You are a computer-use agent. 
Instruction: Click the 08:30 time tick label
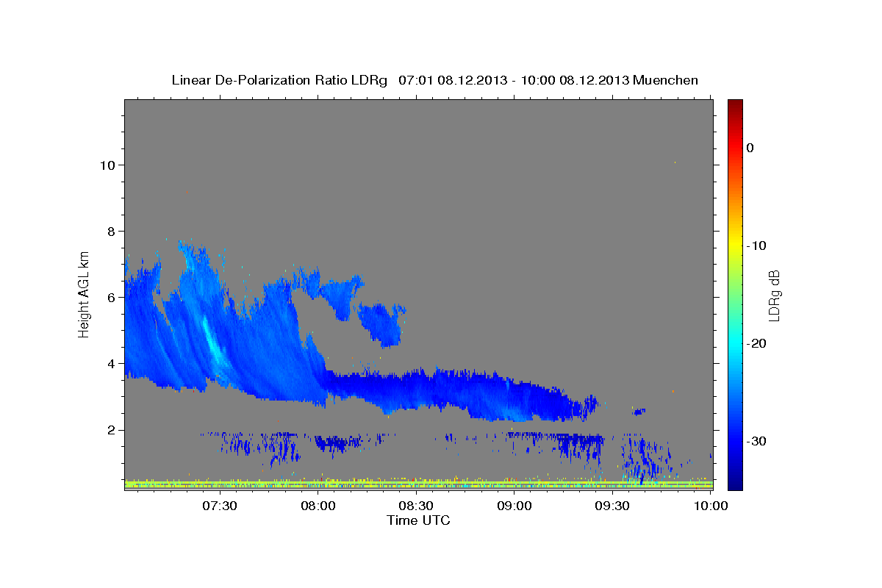pos(416,506)
